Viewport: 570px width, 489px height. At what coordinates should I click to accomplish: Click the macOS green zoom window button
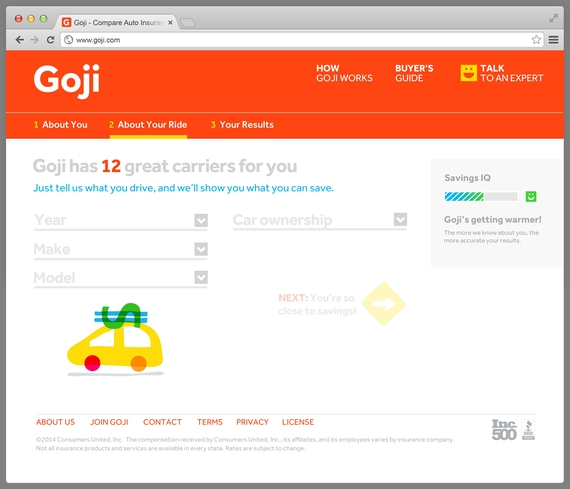(43, 19)
